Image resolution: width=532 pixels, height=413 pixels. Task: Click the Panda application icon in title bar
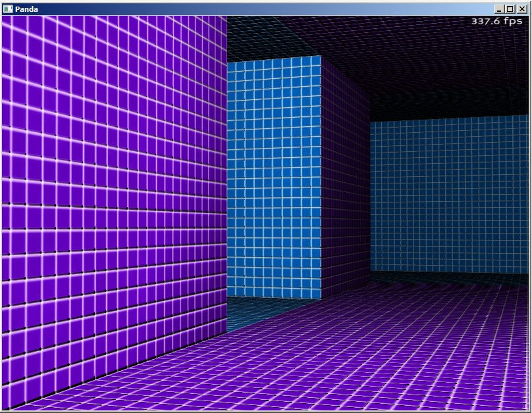(8, 9)
